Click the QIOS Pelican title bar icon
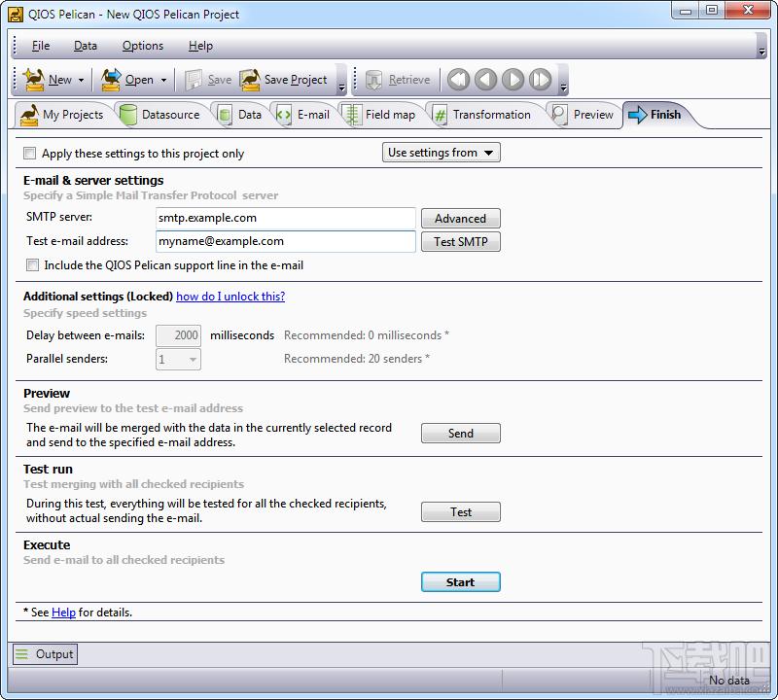The width and height of the screenshot is (778, 700). coord(16,15)
